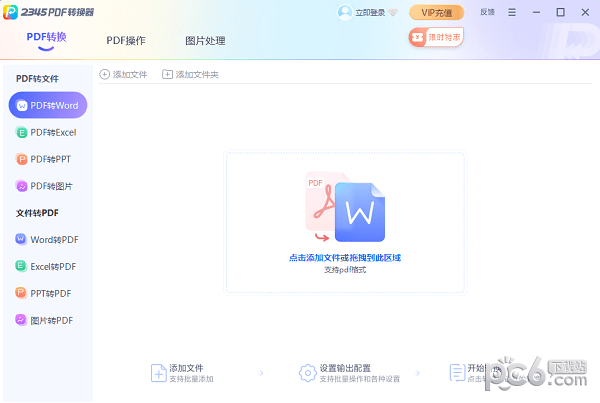The height and width of the screenshot is (403, 600).
Task: Click 添加文件 in the top toolbar
Action: (125, 75)
